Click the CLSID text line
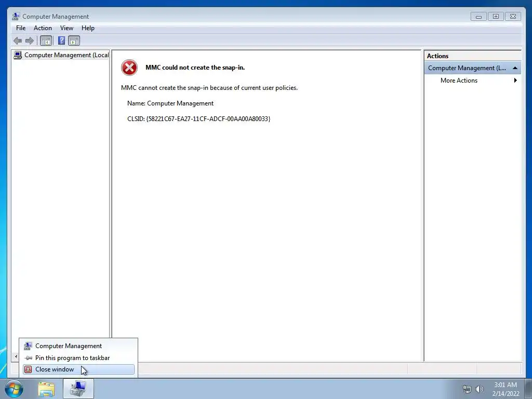532x399 pixels. click(x=199, y=119)
